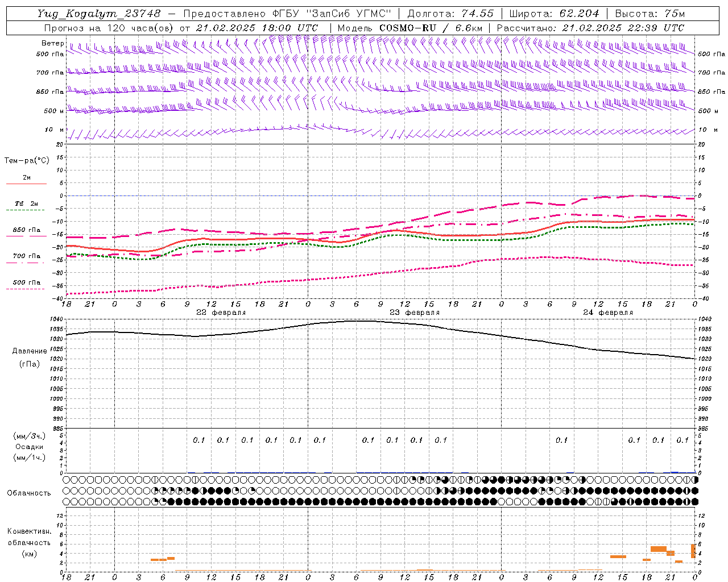
Task: Click the tallest orange convective bar at chart end
Action: click(x=693, y=551)
